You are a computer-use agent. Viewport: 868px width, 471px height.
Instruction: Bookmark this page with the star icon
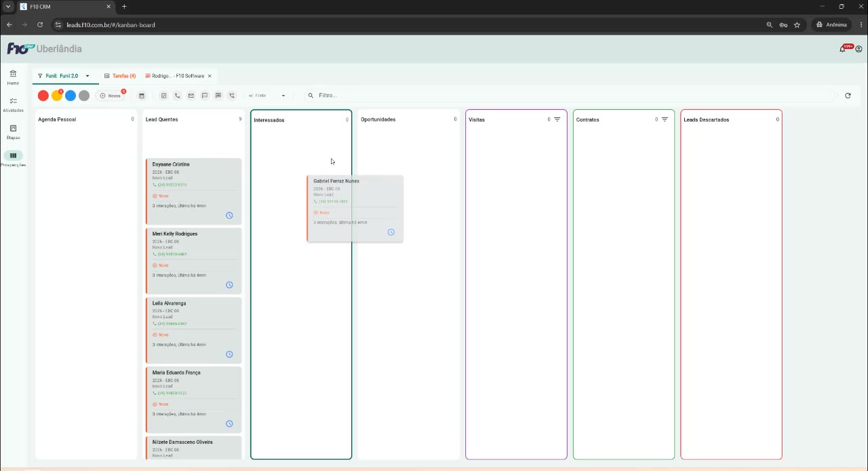pos(797,25)
